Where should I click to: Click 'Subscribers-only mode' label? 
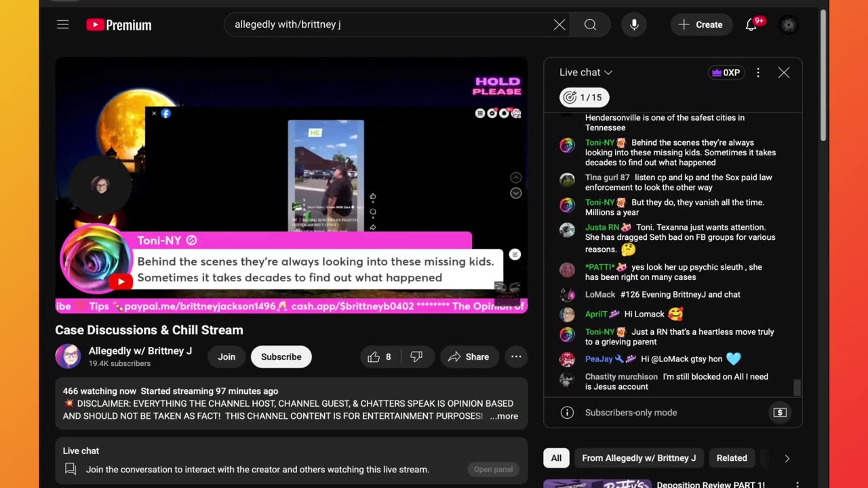coord(631,413)
